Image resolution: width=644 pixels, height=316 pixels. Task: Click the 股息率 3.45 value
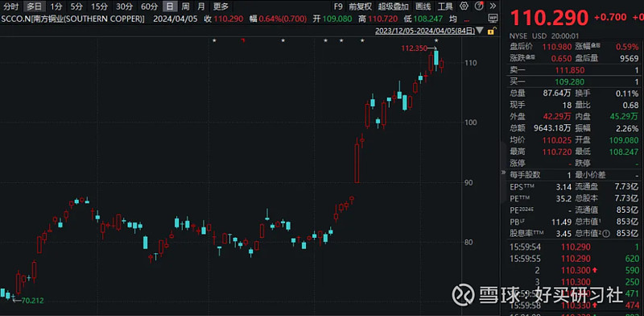tap(564, 233)
